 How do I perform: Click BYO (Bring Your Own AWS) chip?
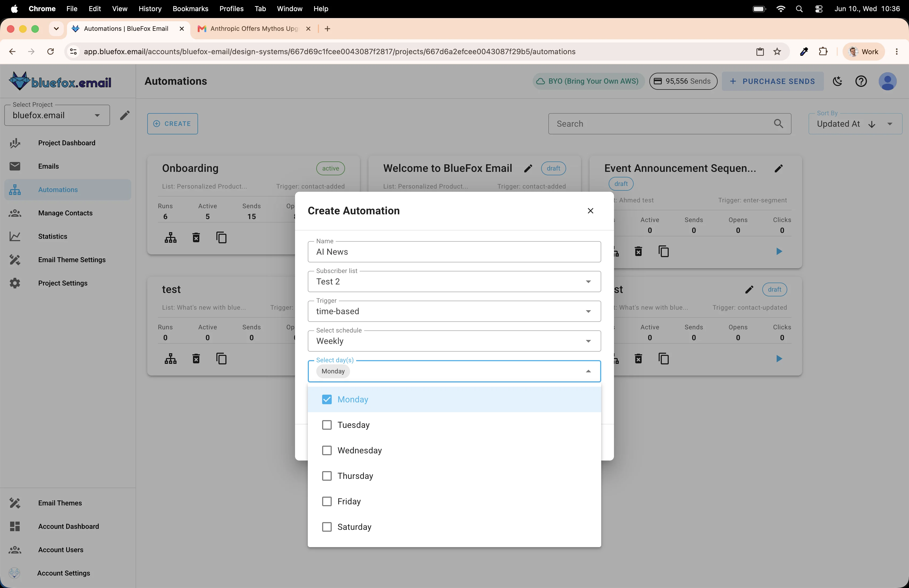(x=588, y=81)
